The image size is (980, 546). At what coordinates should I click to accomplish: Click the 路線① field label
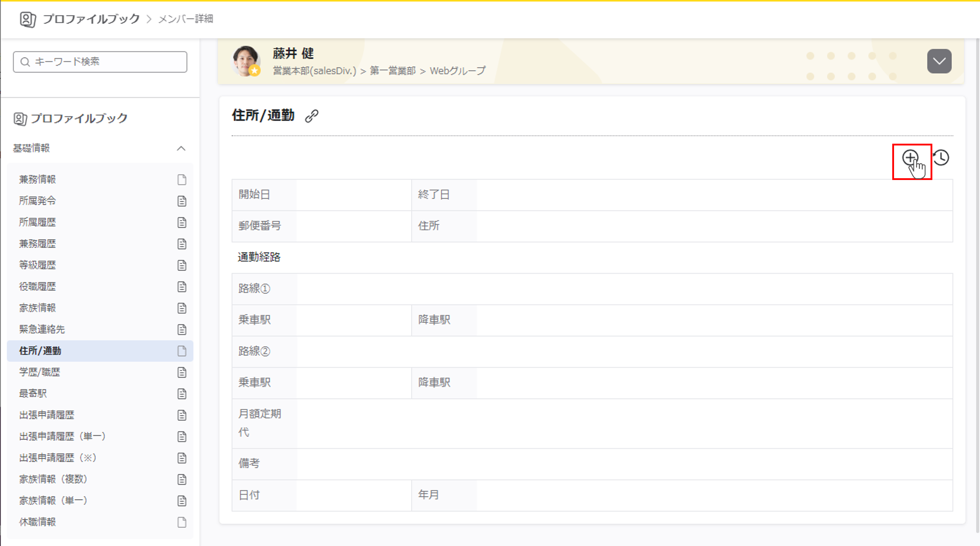click(x=254, y=289)
